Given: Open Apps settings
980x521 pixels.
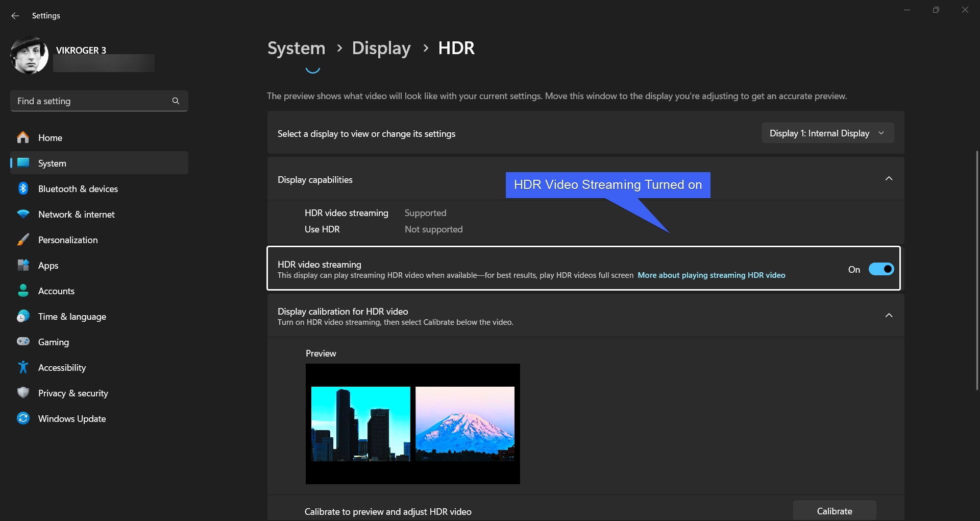Looking at the screenshot, I should tap(99, 265).
